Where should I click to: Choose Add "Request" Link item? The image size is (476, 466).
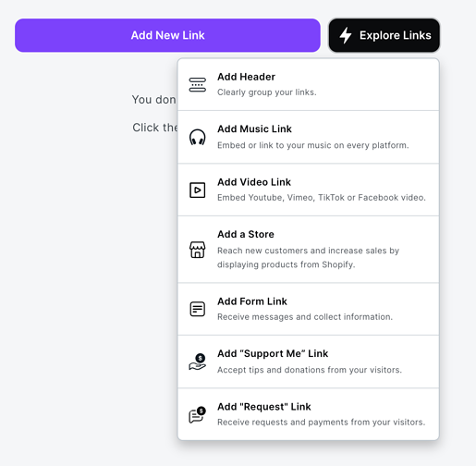pos(309,414)
